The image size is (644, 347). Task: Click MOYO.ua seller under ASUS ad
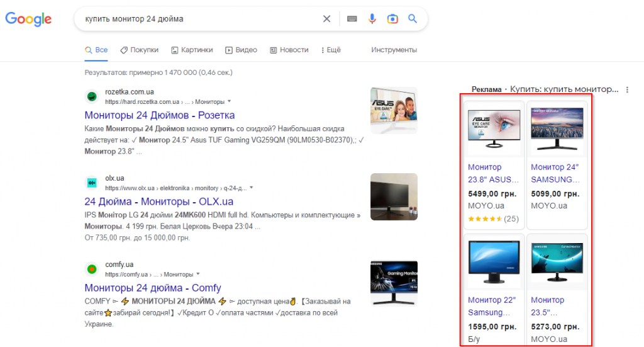tap(486, 205)
